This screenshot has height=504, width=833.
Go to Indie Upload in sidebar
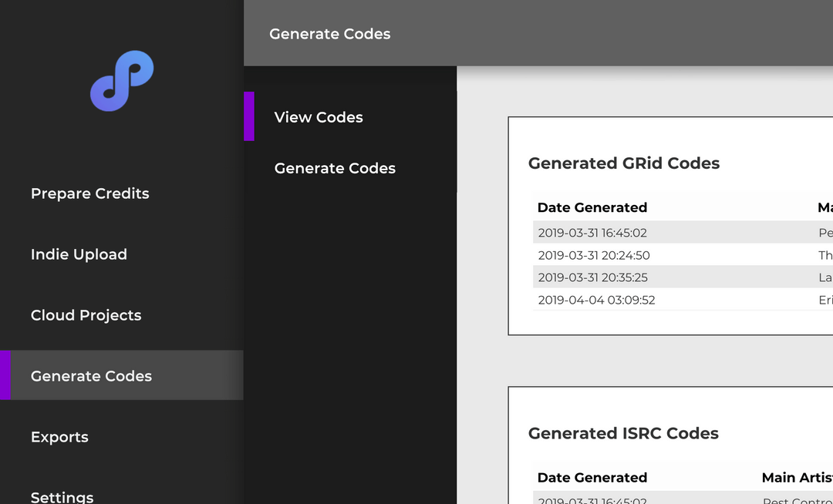point(79,254)
